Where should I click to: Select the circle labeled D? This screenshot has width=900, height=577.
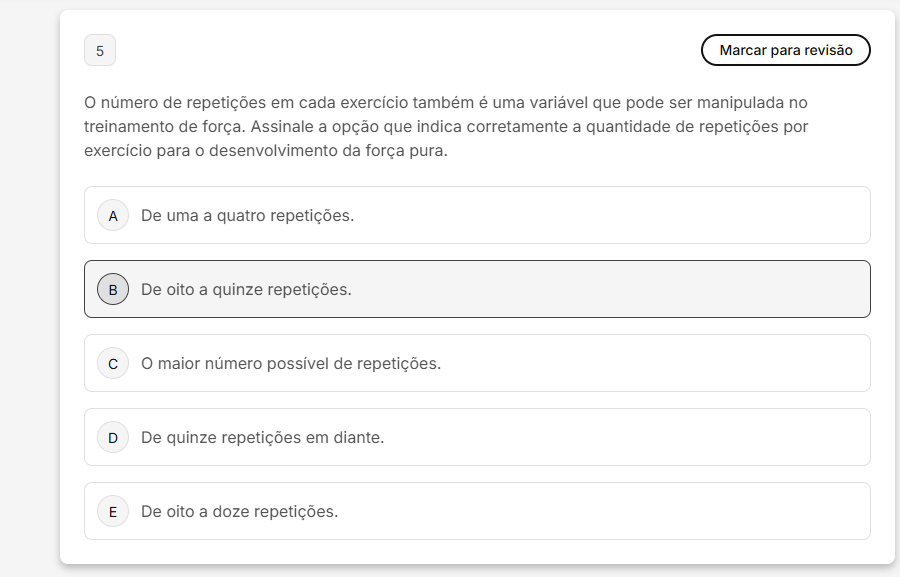(x=113, y=437)
